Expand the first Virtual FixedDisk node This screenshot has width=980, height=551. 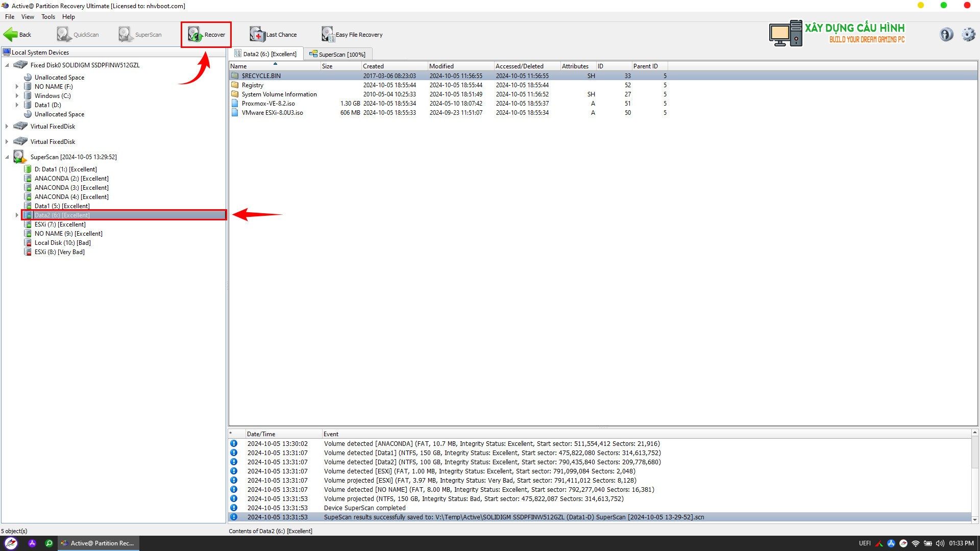coord(7,127)
